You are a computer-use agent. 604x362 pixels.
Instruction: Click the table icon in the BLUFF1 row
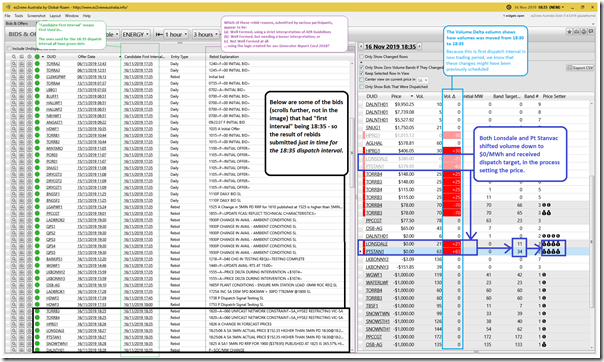[22, 96]
